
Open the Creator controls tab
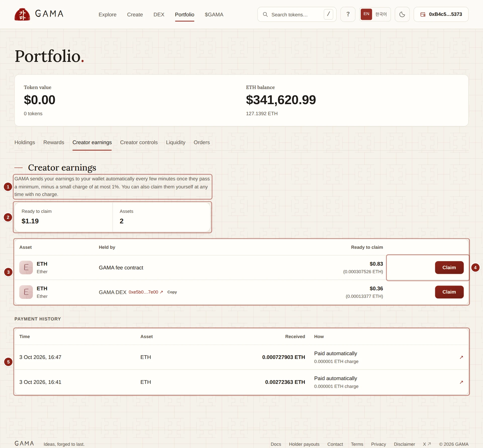(x=139, y=142)
